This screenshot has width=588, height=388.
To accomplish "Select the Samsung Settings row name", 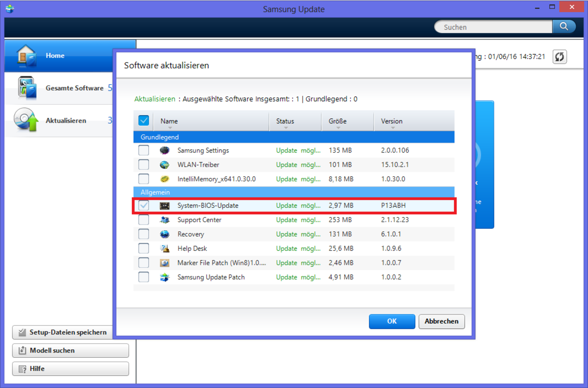I will click(x=203, y=150).
